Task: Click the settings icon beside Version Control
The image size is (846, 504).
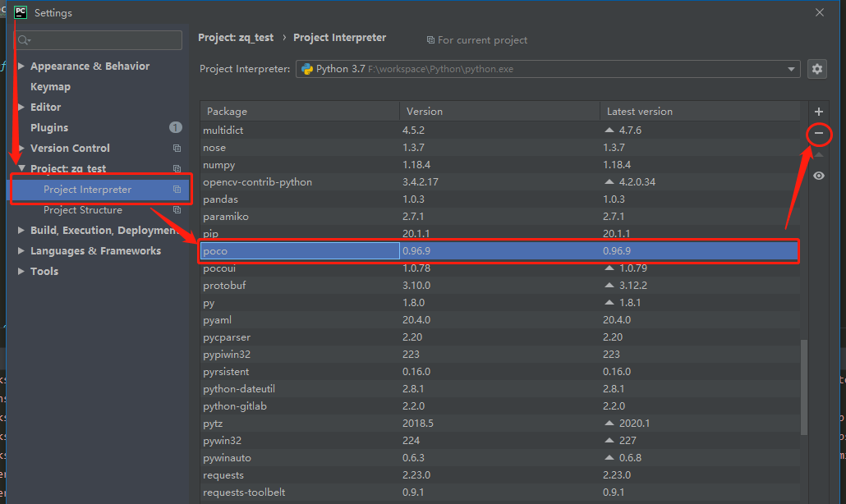Action: [x=177, y=148]
